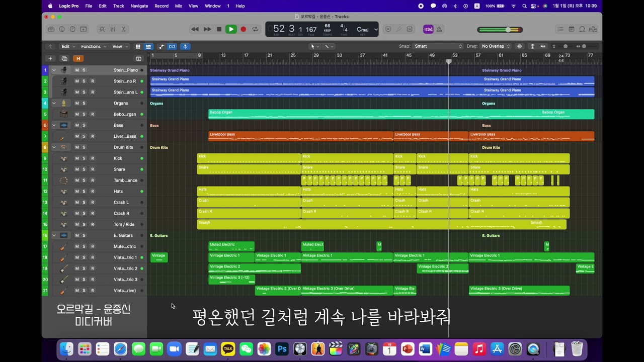This screenshot has height=362, width=644.
Task: Open left-click pointer tool menu
Action: point(314,46)
